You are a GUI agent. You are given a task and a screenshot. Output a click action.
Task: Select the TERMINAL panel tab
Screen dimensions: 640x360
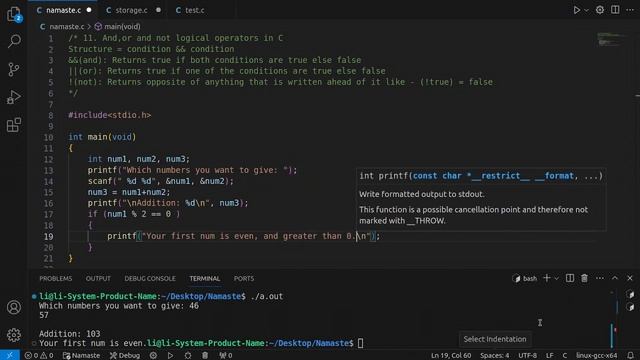pyautogui.click(x=204, y=278)
